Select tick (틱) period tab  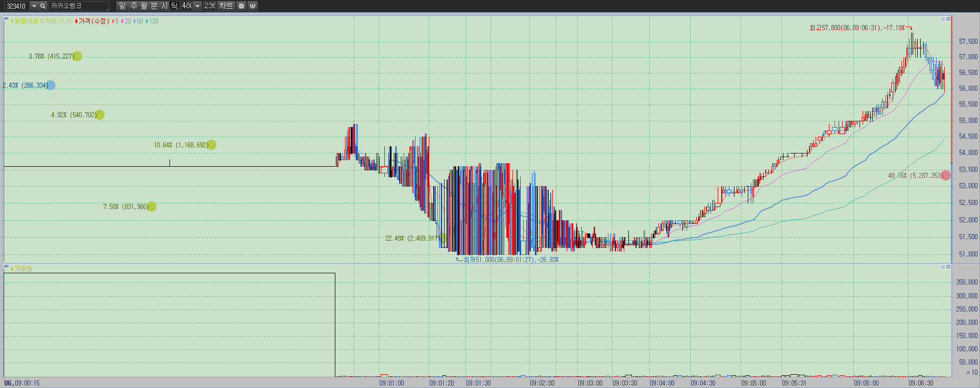[x=174, y=6]
